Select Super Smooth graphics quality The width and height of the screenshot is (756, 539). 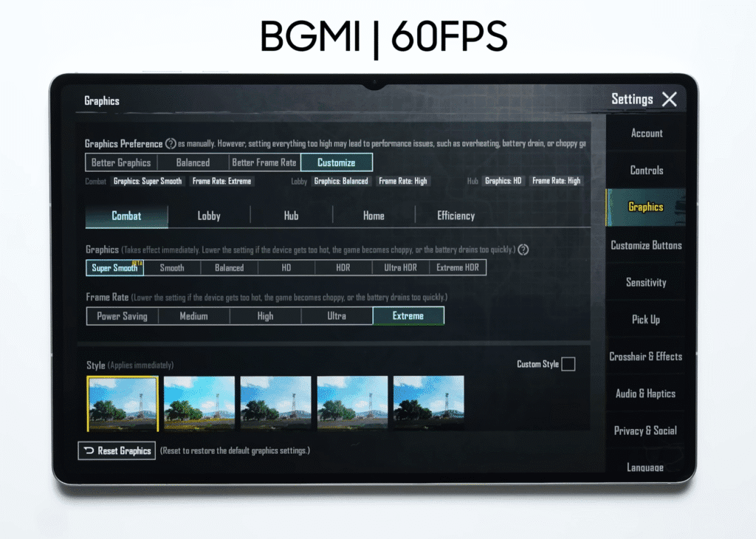(114, 268)
